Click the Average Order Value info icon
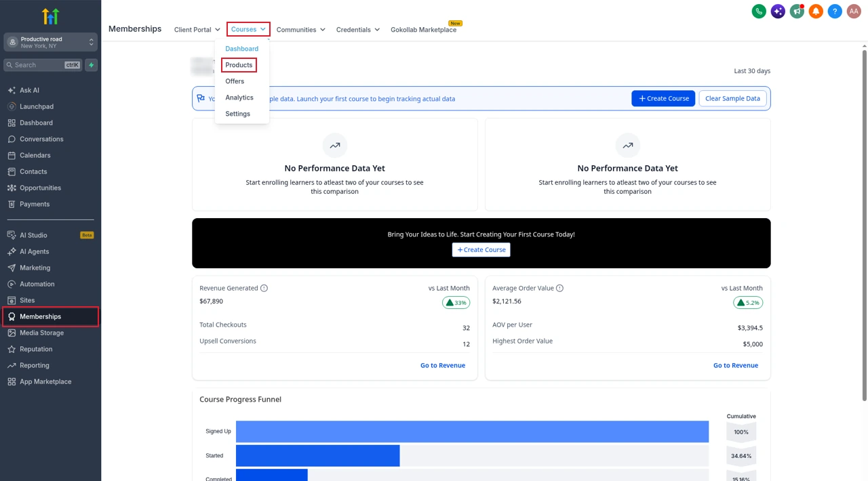 [560, 288]
